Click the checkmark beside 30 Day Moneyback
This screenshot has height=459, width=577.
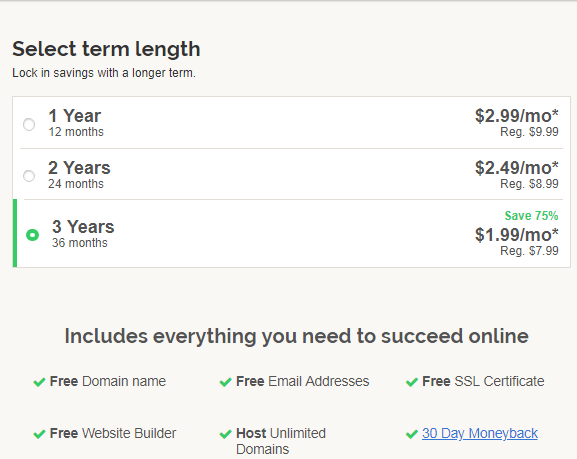(x=412, y=434)
